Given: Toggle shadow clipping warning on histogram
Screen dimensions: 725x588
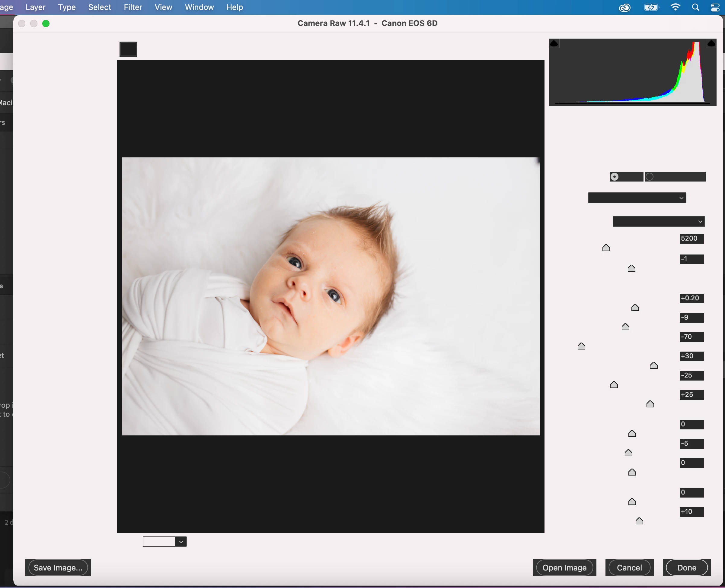Looking at the screenshot, I should pos(554,43).
